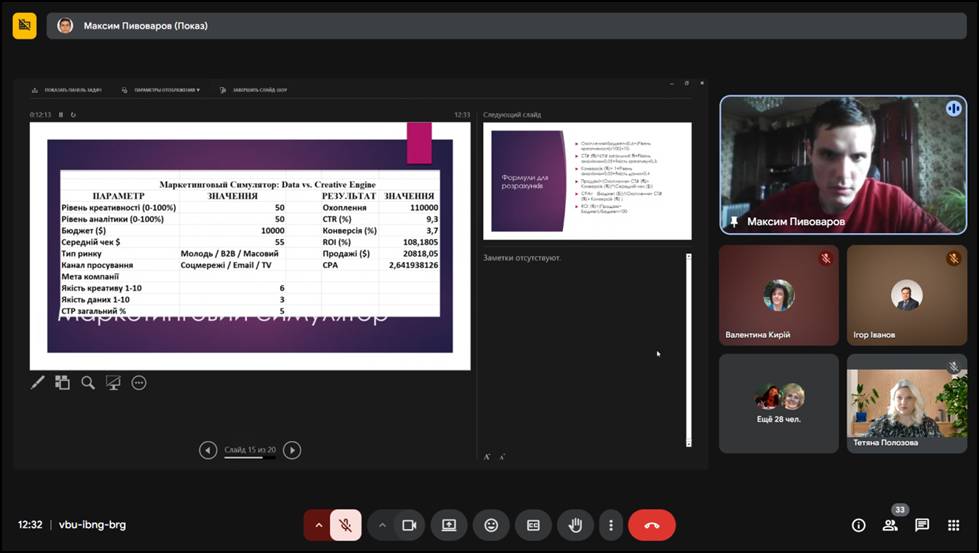Go to next slide arrow

[x=292, y=450]
